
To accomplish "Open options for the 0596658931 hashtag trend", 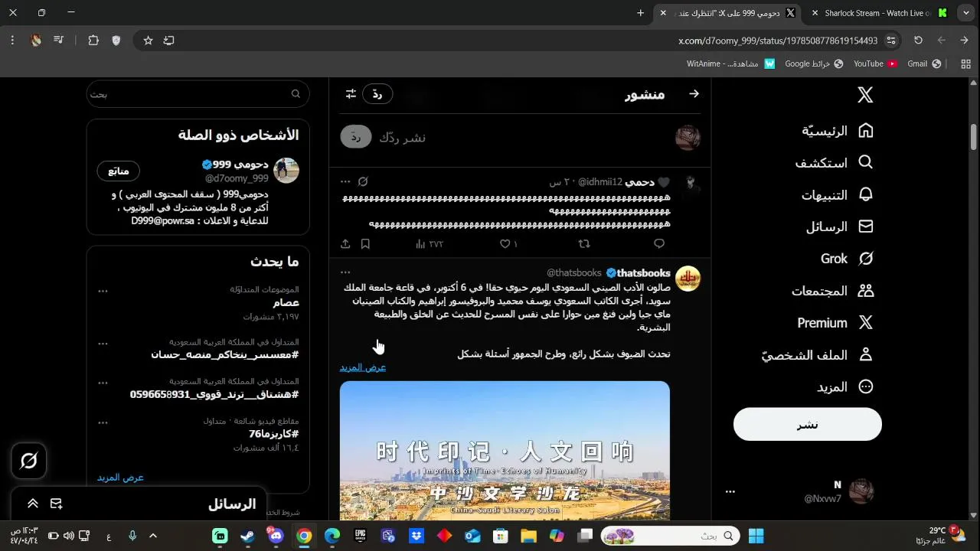I will (x=103, y=383).
